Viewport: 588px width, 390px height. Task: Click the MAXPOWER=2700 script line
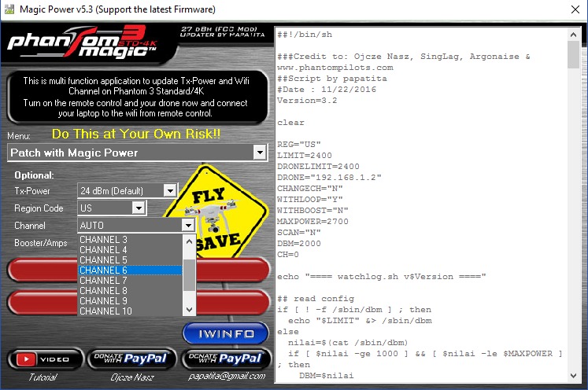[312, 222]
